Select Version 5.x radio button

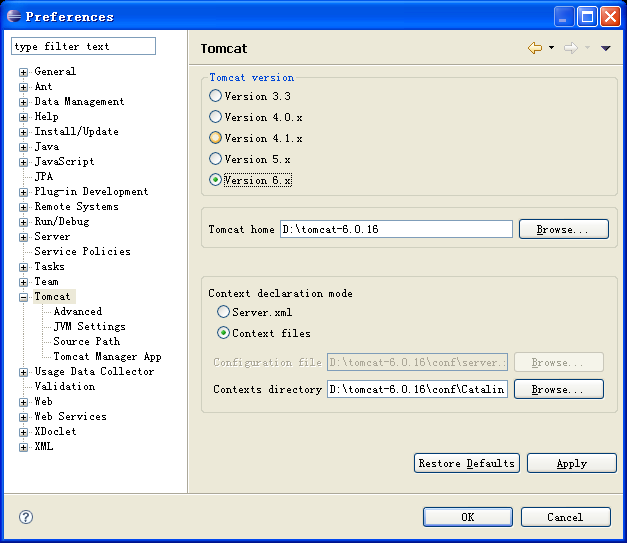215,159
